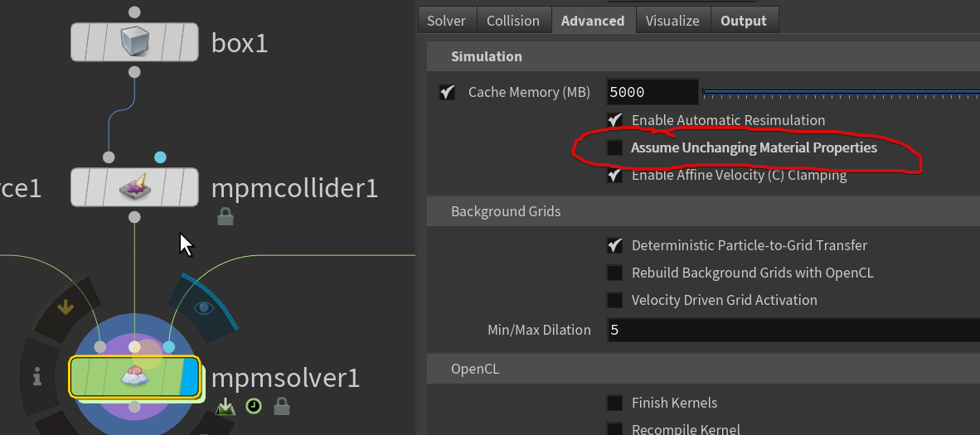Collapse the OpenCL section header
The width and height of the screenshot is (980, 435).
pyautogui.click(x=703, y=369)
